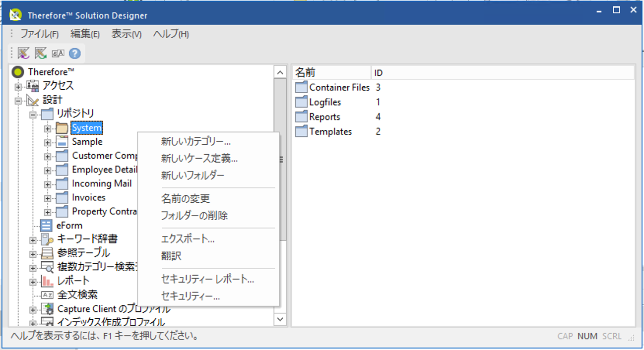
Task: Select the Templates row name
Action: click(x=330, y=132)
